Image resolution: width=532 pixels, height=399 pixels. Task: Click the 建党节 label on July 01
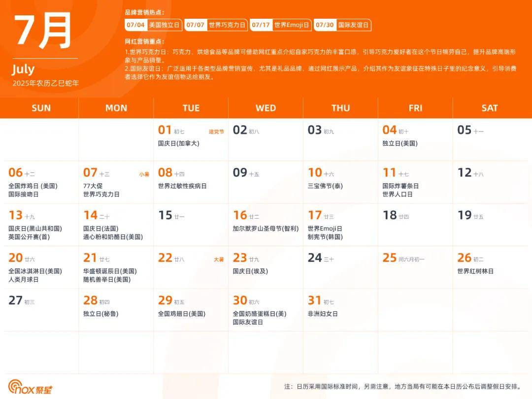216,132
